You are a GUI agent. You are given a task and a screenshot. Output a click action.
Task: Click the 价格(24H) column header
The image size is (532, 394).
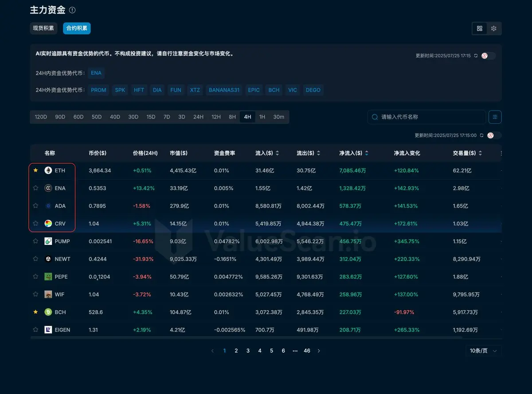[x=145, y=153]
